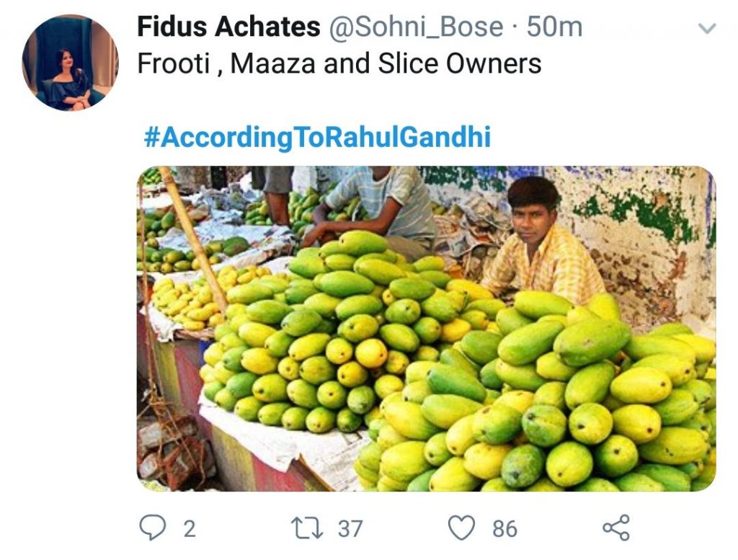
Task: Click the likes count of 86
Action: click(504, 529)
